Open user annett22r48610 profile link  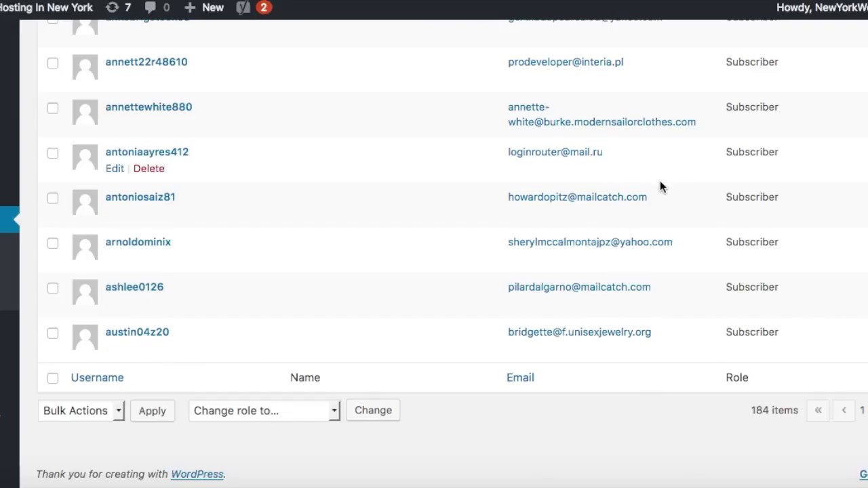tap(146, 62)
